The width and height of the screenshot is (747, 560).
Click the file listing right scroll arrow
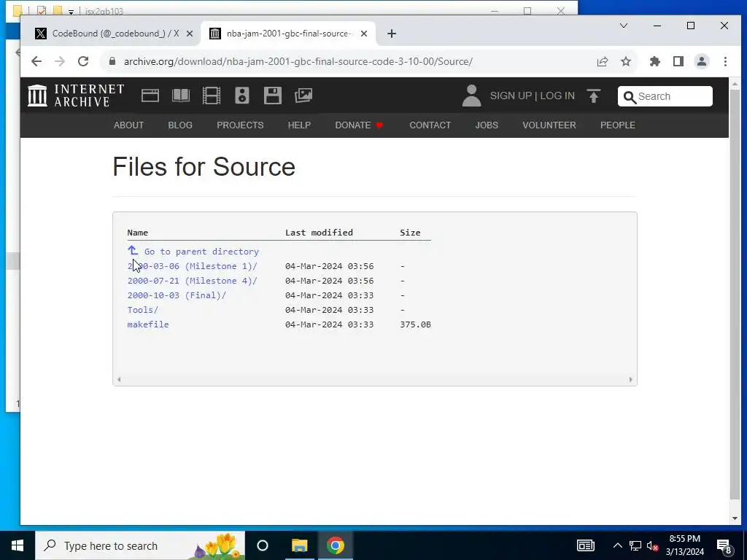point(631,379)
